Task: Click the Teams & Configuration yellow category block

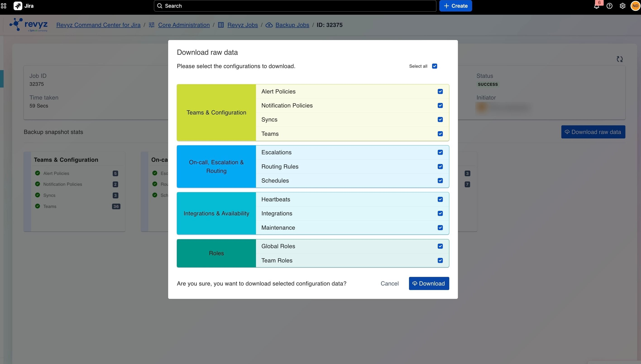Action: pos(216,112)
